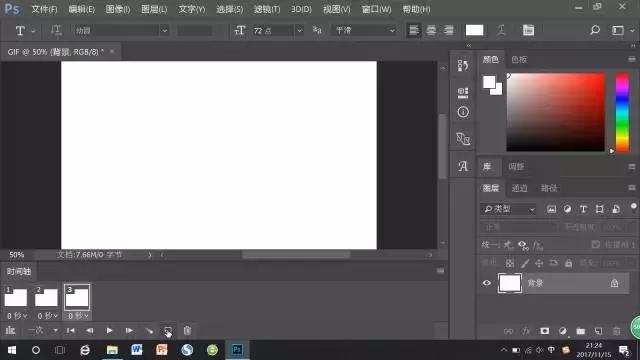Image resolution: width=640 pixels, height=360 pixels.
Task: Open frame 3 delay 0 秒 dropdown
Action: [78, 316]
